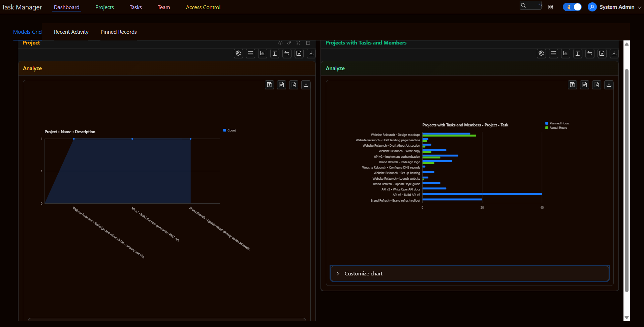
Task: Click the Project panel title
Action: tap(31, 43)
